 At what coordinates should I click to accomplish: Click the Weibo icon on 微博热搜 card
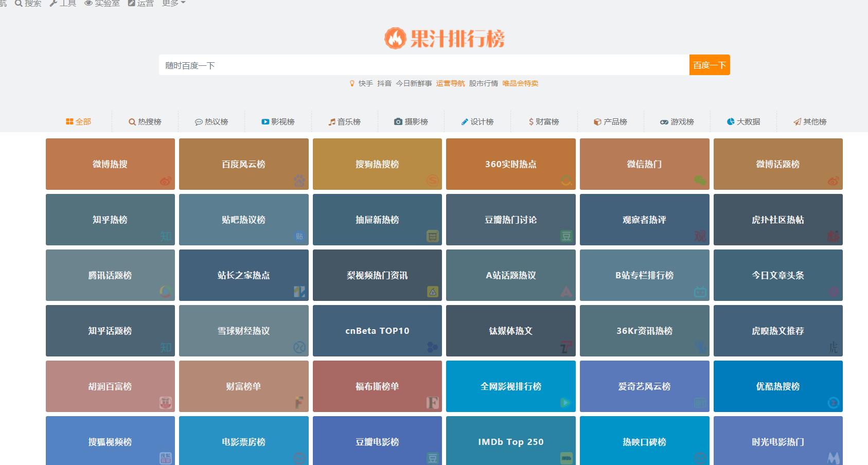165,181
